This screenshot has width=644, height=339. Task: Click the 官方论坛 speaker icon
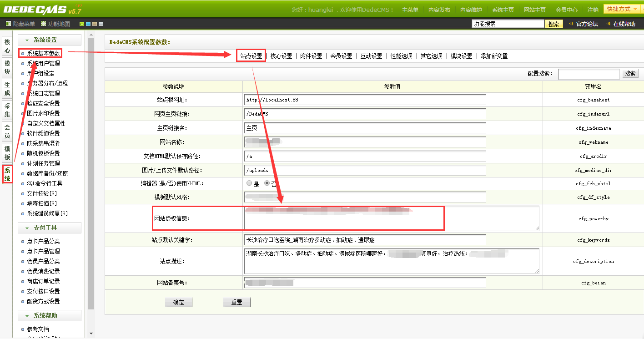(571, 24)
